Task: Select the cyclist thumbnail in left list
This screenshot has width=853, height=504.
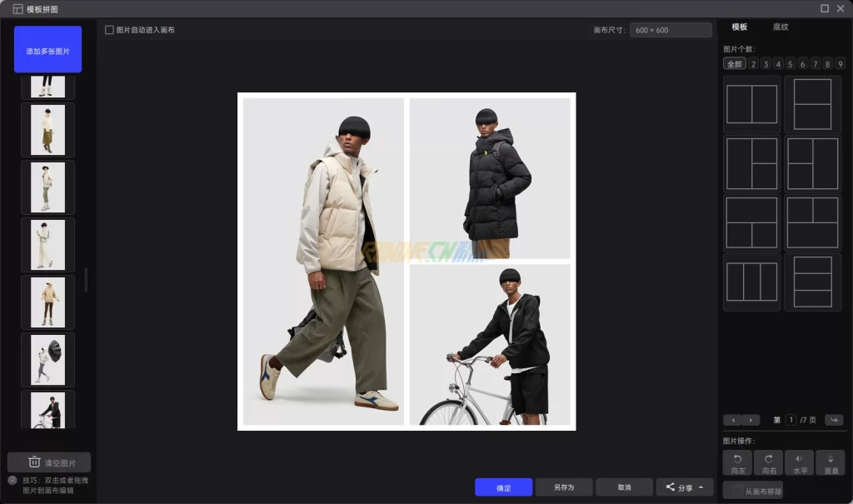Action: click(47, 410)
